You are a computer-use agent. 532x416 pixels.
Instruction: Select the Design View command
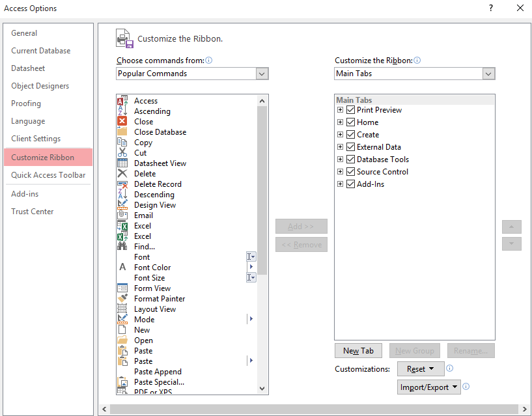[154, 204]
